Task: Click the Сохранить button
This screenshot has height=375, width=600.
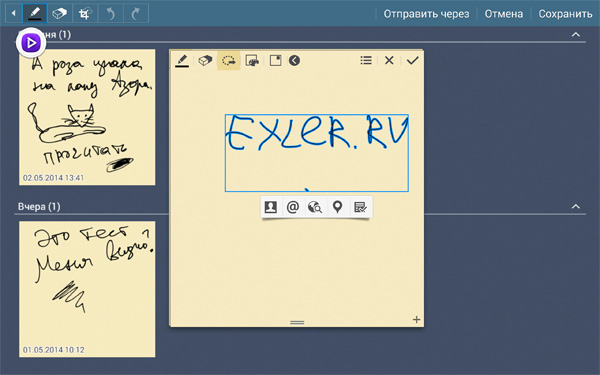Action: point(565,14)
